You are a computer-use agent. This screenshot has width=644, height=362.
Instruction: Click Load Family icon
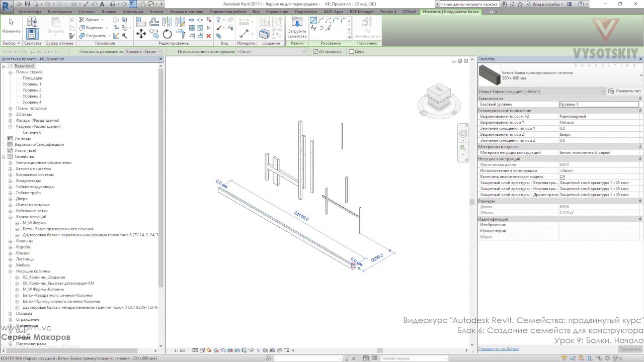point(297,28)
